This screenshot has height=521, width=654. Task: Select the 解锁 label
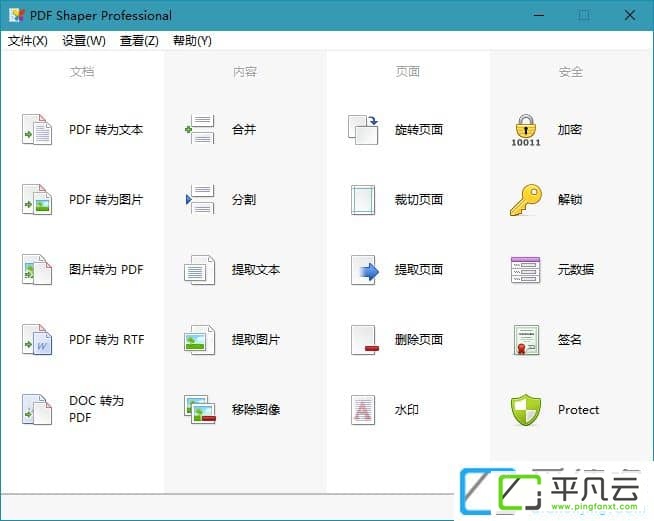(570, 200)
